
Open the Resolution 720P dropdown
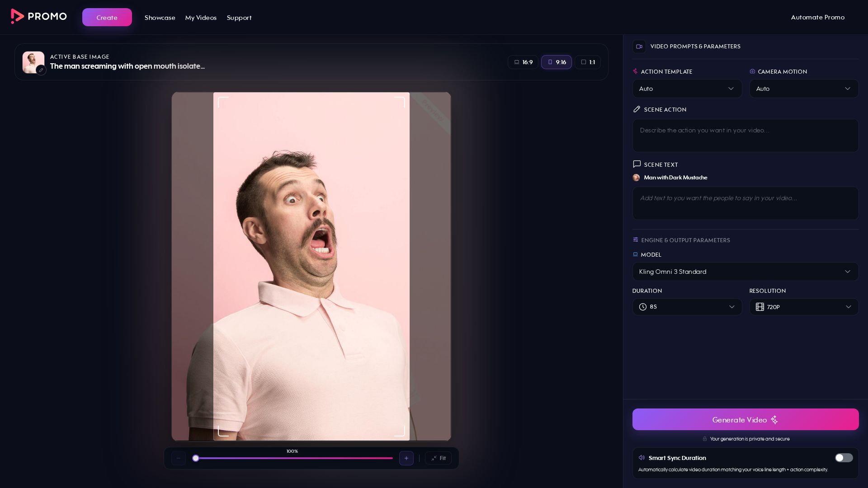(x=804, y=307)
